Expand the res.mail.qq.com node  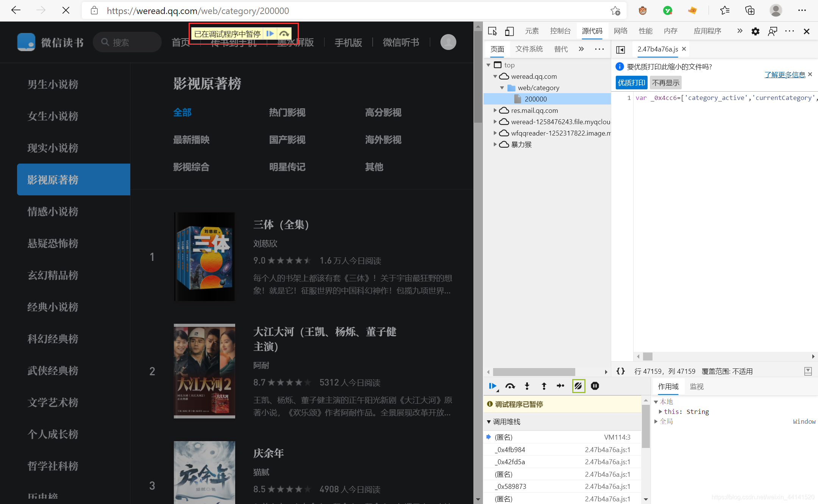[495, 111]
